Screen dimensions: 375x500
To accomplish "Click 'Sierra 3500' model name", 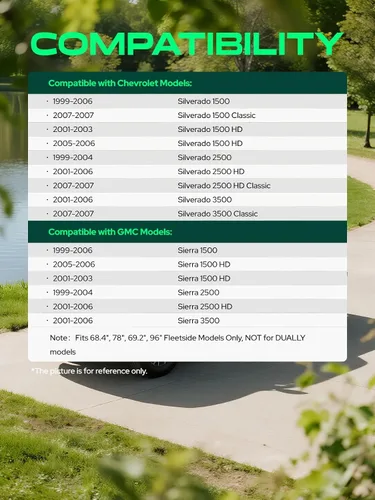I will [x=198, y=321].
